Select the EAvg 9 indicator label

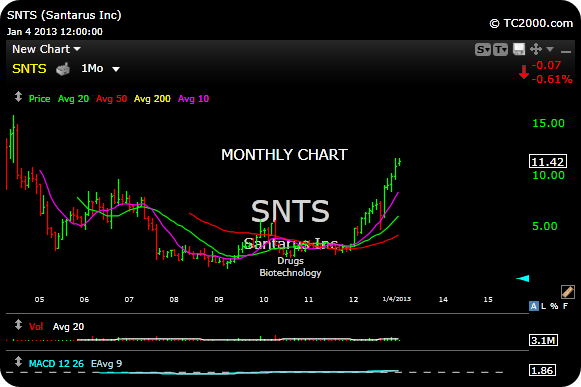click(x=106, y=364)
